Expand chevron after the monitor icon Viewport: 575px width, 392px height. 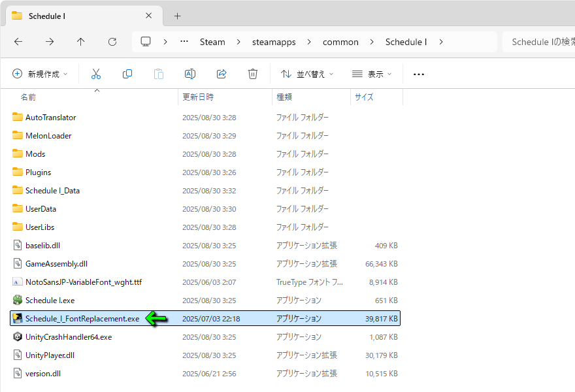[x=165, y=42]
